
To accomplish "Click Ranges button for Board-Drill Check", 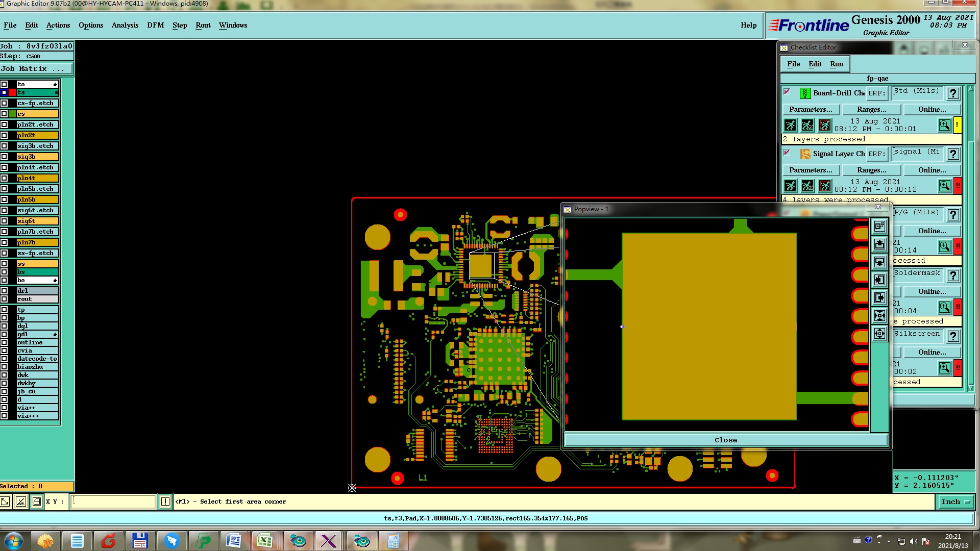I will click(x=871, y=110).
